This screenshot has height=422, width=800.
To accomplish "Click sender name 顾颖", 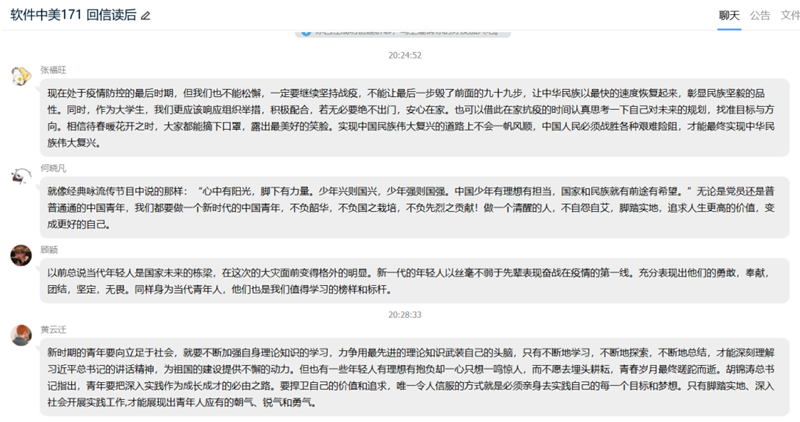I will (x=49, y=250).
